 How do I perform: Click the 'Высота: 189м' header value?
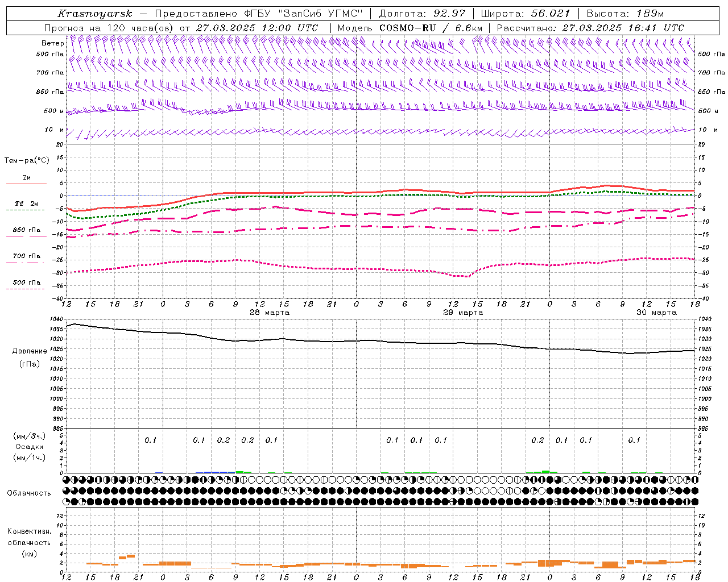625,14
